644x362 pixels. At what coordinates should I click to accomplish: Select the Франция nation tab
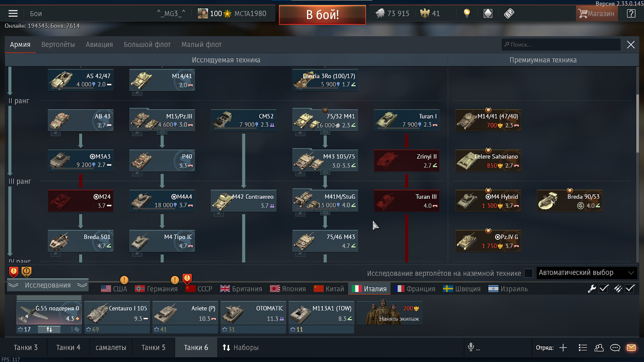[x=415, y=289]
